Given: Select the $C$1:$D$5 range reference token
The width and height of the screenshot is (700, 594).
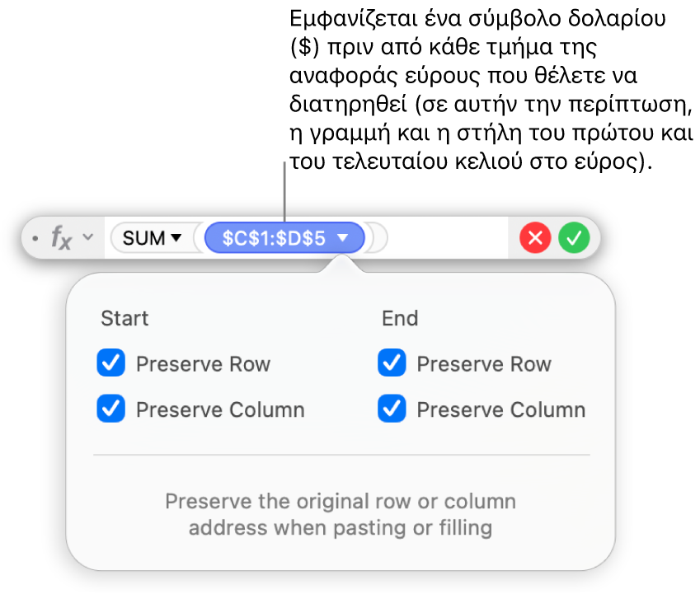Looking at the screenshot, I should click(x=274, y=239).
